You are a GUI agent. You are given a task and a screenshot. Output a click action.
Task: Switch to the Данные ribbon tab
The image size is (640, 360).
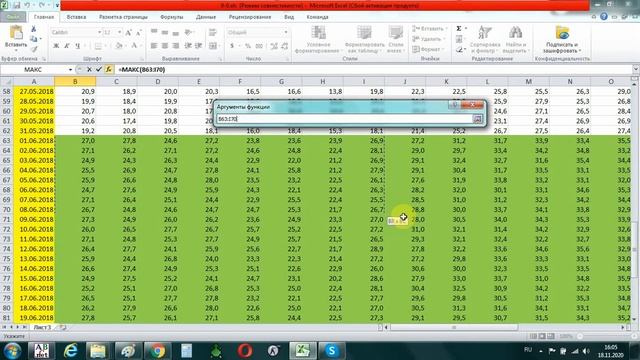(x=206, y=17)
